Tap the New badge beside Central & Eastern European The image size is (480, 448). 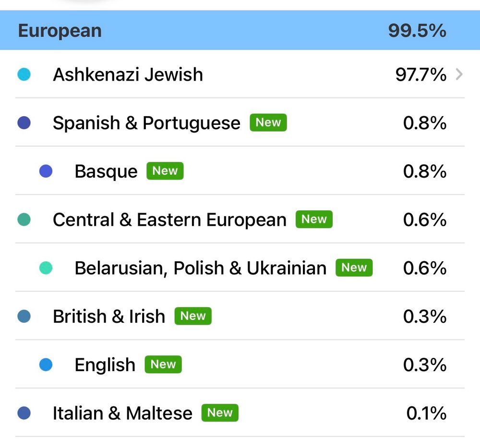tap(314, 219)
